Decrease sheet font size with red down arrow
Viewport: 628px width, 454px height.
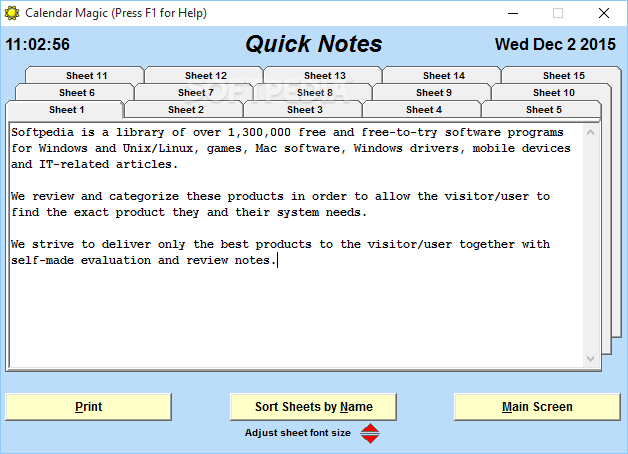370,439
